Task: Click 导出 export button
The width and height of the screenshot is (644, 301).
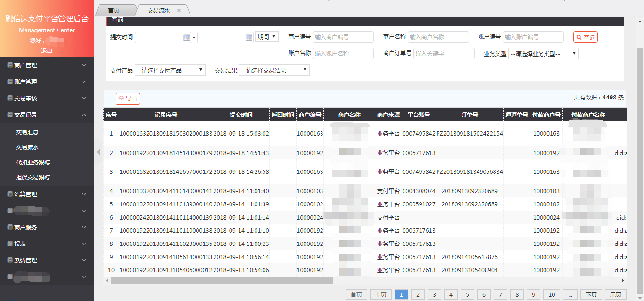Action: pyautogui.click(x=128, y=98)
